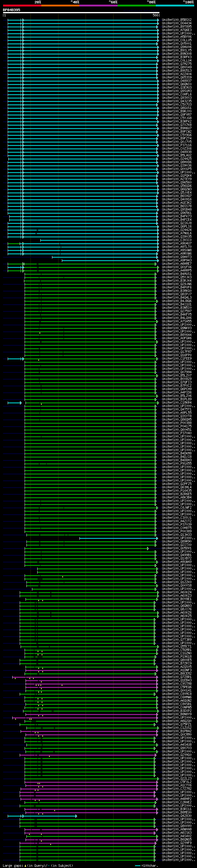
Task: Click the cyan alignment bar for B5BSX2
Action: 83,20
